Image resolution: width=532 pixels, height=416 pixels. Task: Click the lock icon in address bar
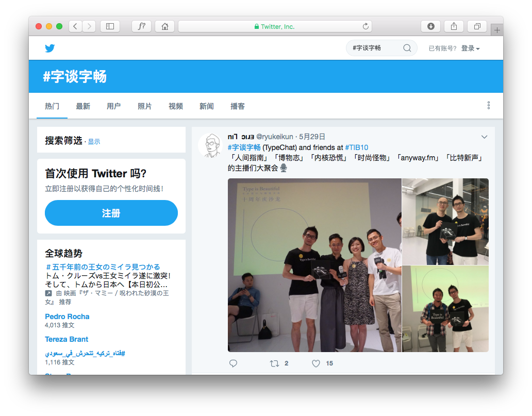pyautogui.click(x=257, y=26)
